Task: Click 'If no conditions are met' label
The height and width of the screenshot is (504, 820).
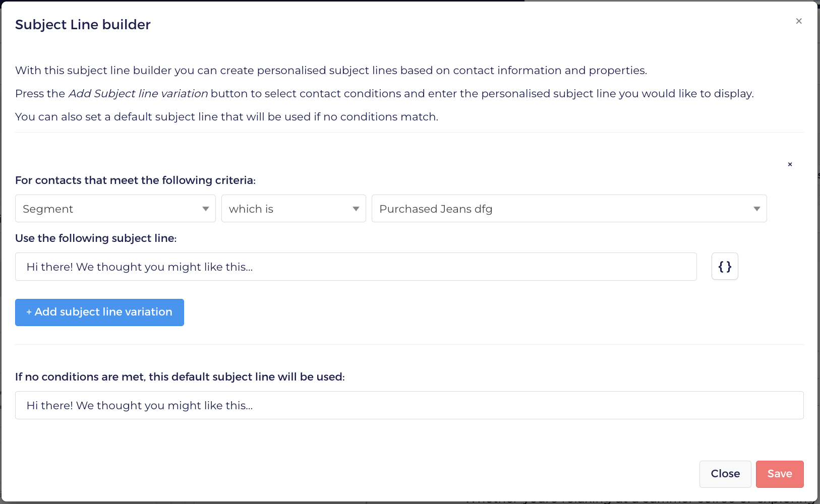Action: [180, 377]
